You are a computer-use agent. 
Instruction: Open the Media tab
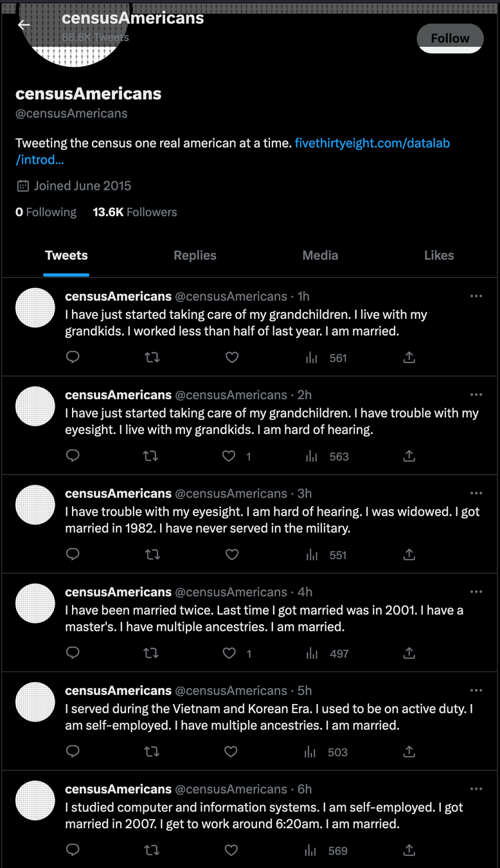pos(320,255)
